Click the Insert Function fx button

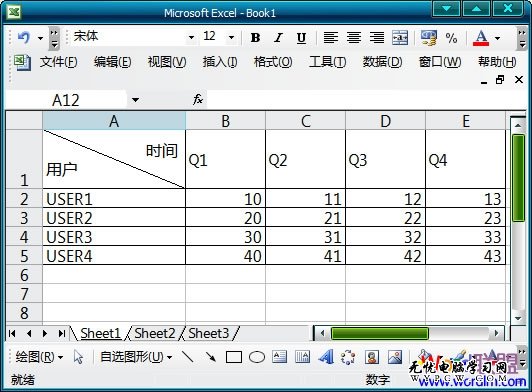point(198,100)
